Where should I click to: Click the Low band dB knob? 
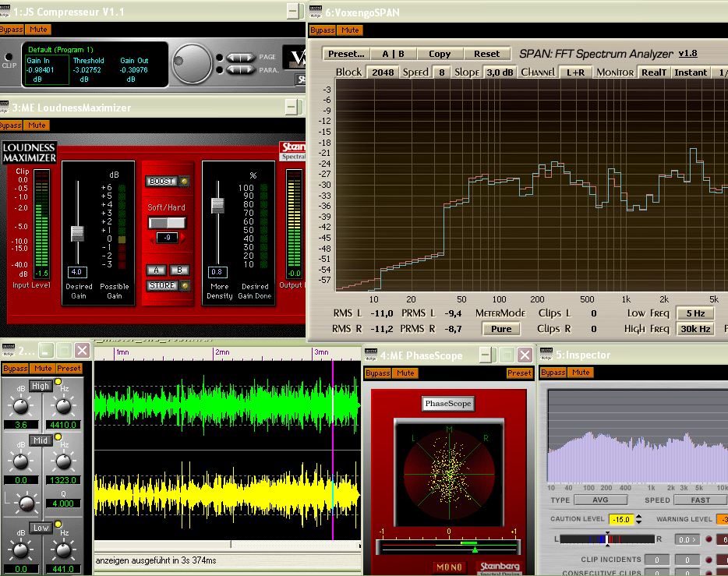click(x=20, y=550)
